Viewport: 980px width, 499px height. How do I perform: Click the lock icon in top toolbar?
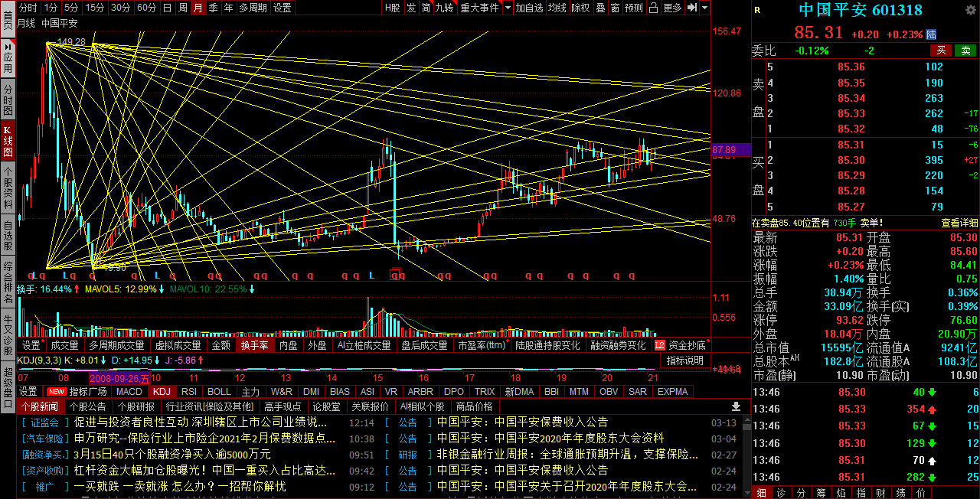(652, 8)
